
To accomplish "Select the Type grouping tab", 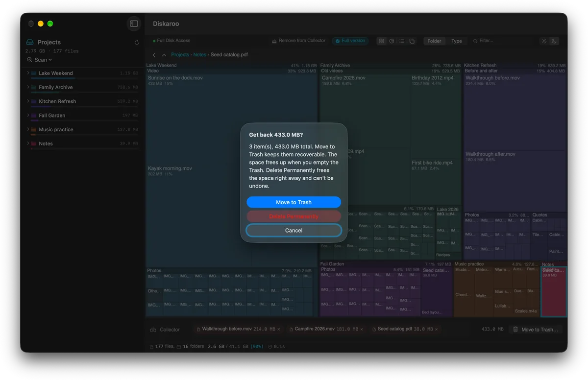I will 457,41.
